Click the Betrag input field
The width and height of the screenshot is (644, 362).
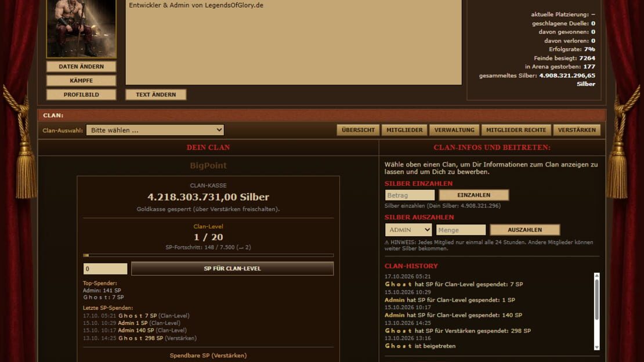coord(410,195)
